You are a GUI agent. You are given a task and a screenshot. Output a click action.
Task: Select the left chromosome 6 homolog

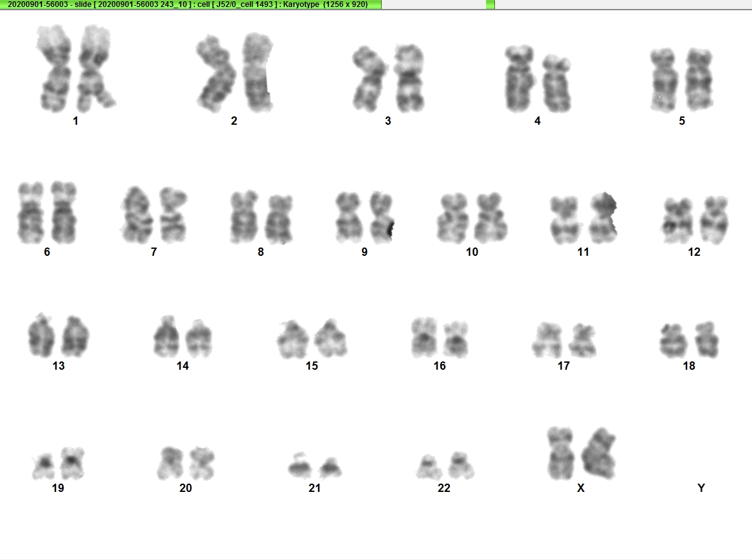pyautogui.click(x=31, y=213)
